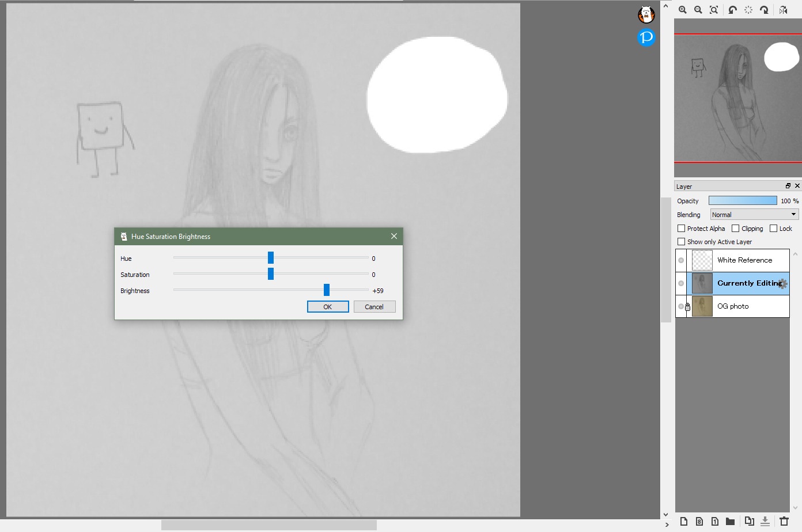This screenshot has height=532, width=802.
Task: Rotate canvas right in navigator
Action: coord(764,10)
